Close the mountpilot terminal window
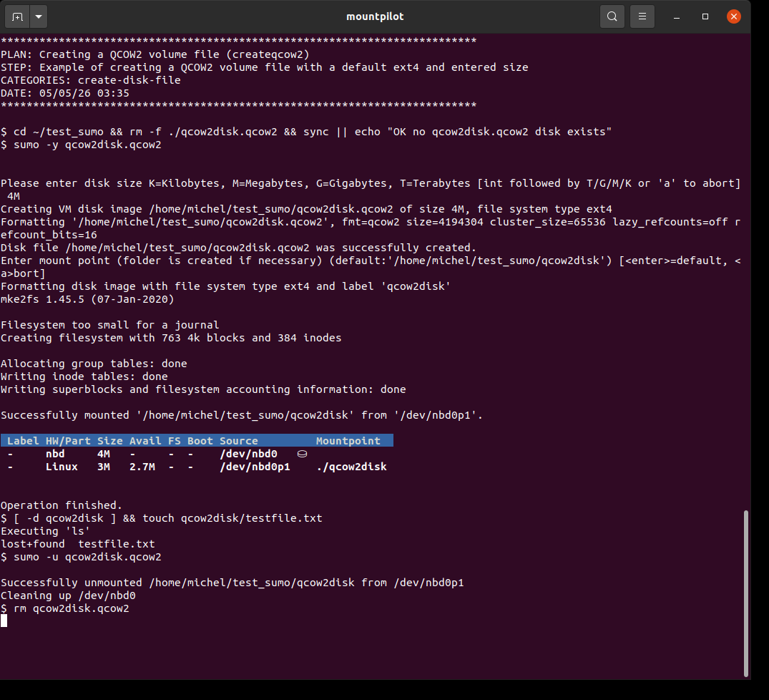Image resolution: width=769 pixels, height=700 pixels. (x=734, y=16)
